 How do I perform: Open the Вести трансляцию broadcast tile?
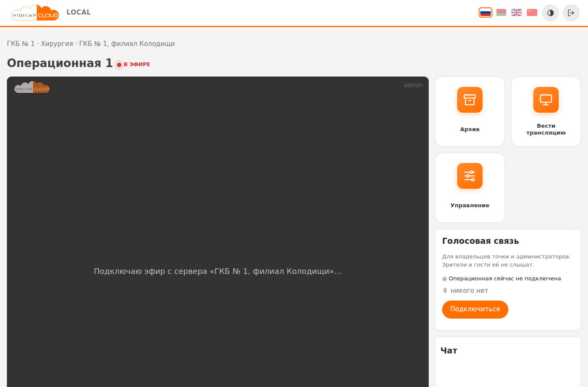point(546,112)
